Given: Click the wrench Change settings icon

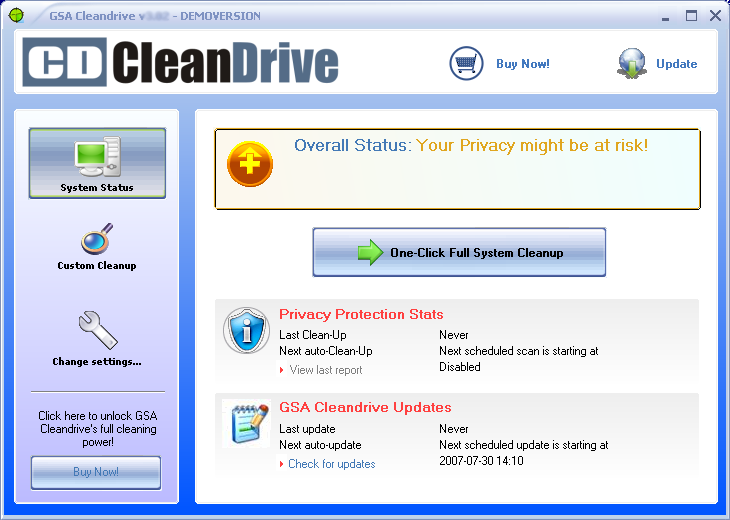Looking at the screenshot, I should [x=97, y=330].
